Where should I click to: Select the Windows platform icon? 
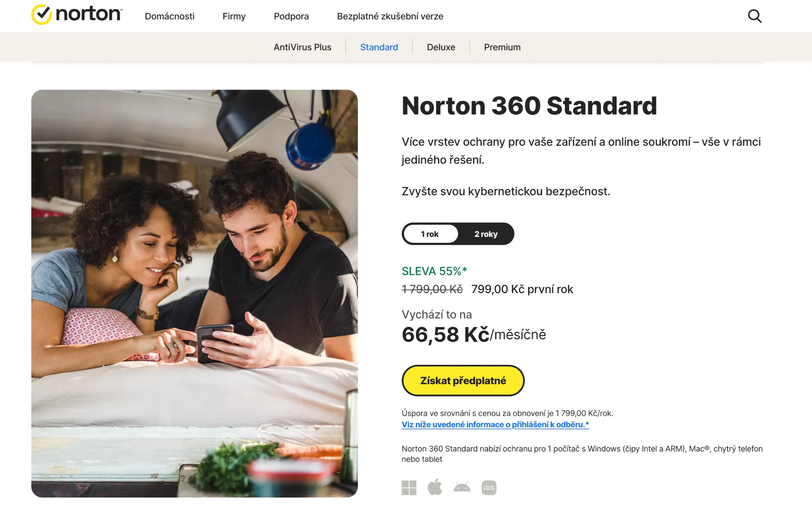(x=410, y=488)
